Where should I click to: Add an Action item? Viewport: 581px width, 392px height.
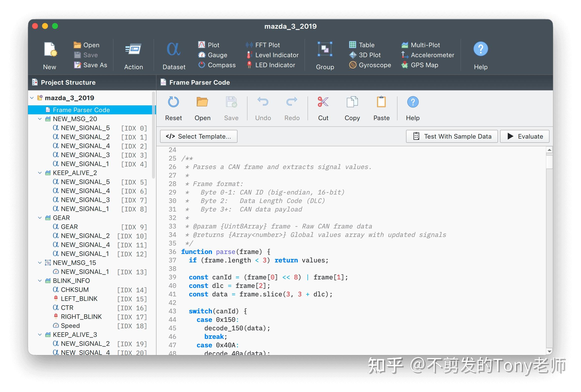coord(133,56)
